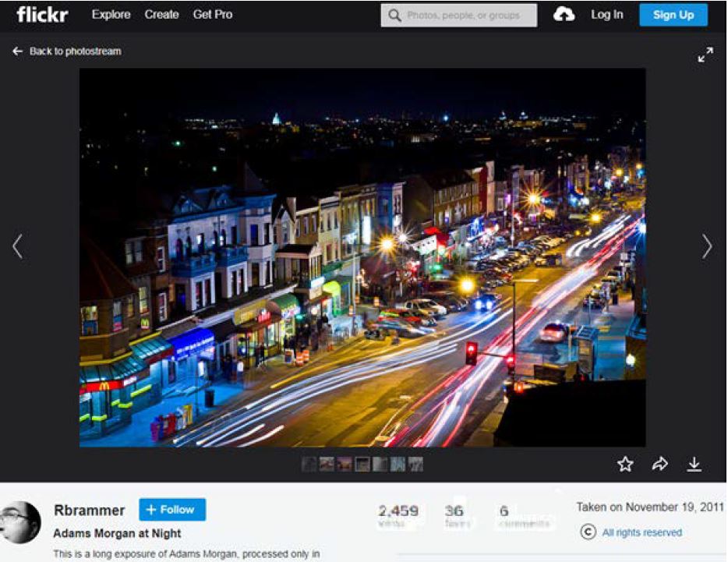Click the Log In link
The image size is (728, 562).
point(606,15)
